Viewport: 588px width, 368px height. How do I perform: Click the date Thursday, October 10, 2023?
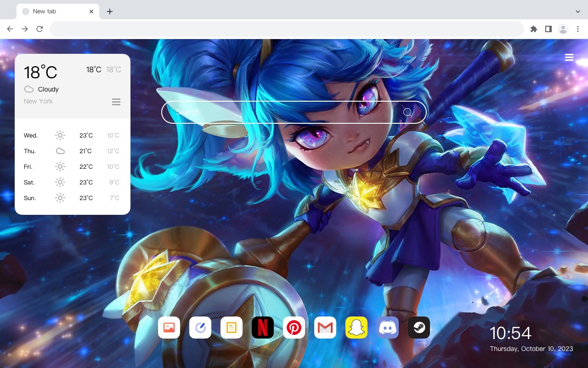point(531,349)
